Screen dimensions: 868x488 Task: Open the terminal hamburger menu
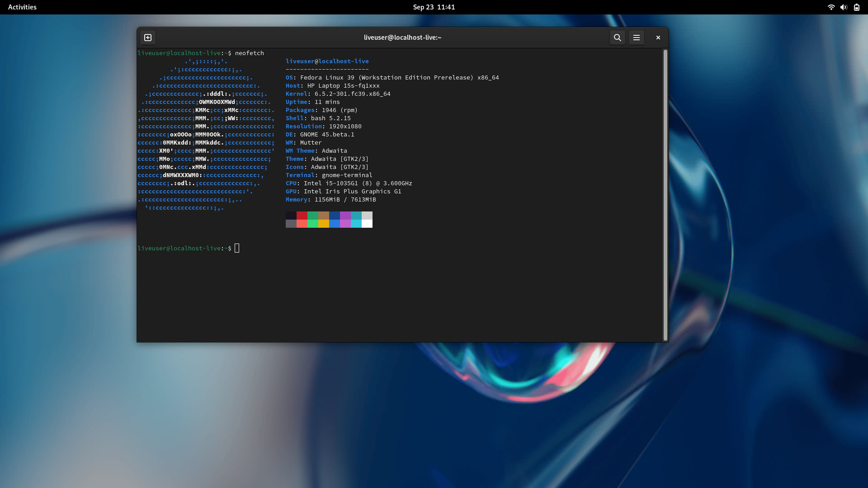(x=636, y=38)
